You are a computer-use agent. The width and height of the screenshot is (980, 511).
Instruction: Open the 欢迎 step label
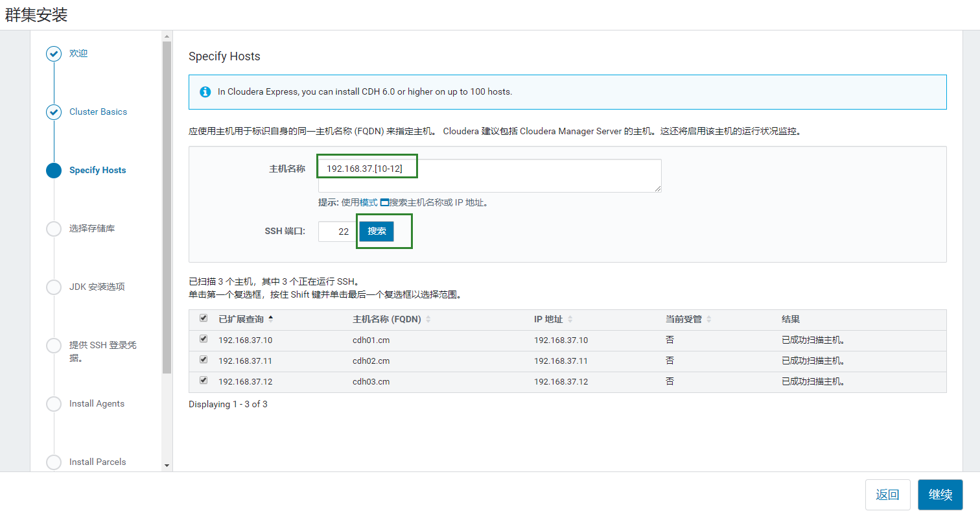click(x=78, y=53)
